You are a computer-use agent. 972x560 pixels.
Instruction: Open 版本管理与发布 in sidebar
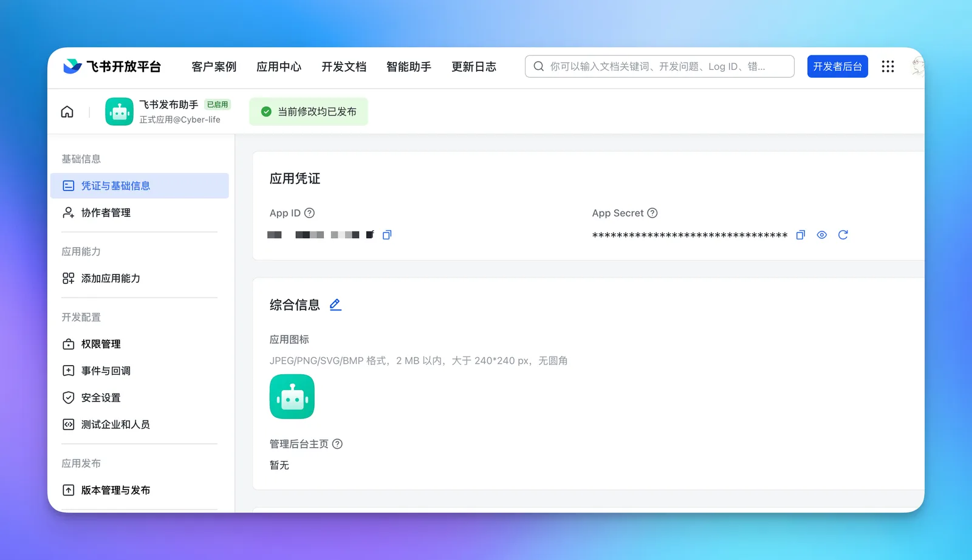coord(140,490)
